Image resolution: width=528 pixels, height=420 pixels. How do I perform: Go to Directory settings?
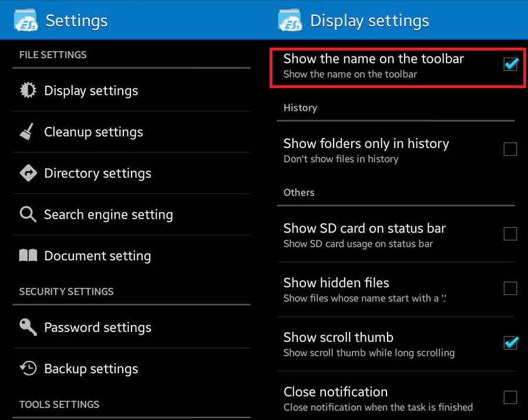click(132, 173)
